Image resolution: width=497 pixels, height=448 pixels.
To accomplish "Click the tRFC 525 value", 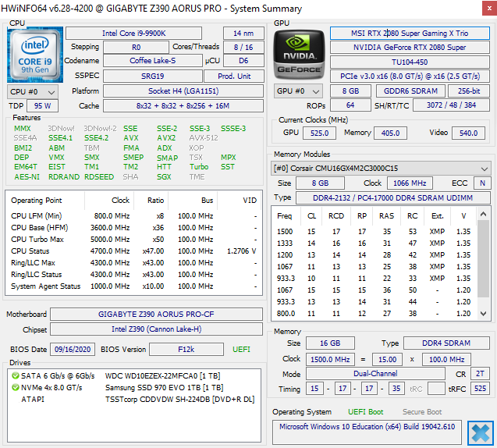I will click(x=480, y=389).
